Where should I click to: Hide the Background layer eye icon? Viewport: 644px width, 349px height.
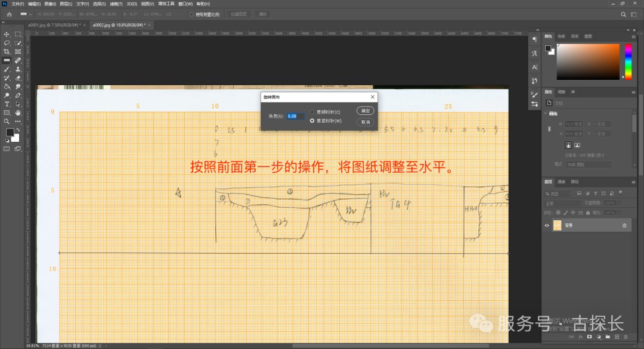click(547, 226)
